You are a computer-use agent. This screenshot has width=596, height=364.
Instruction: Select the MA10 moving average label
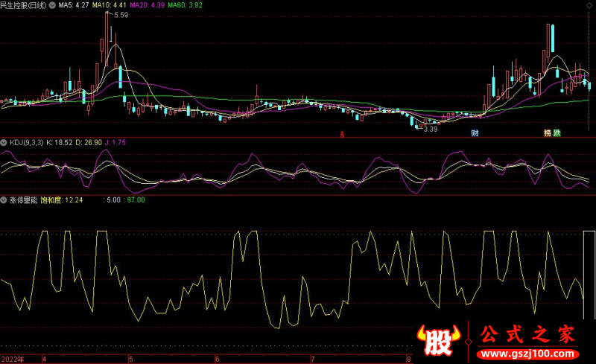click(108, 4)
